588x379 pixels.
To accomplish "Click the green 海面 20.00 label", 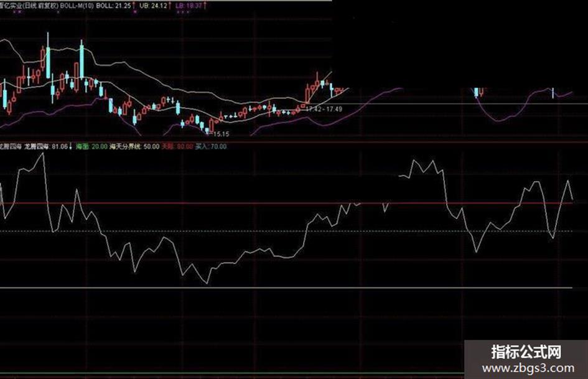I will pyautogui.click(x=91, y=146).
